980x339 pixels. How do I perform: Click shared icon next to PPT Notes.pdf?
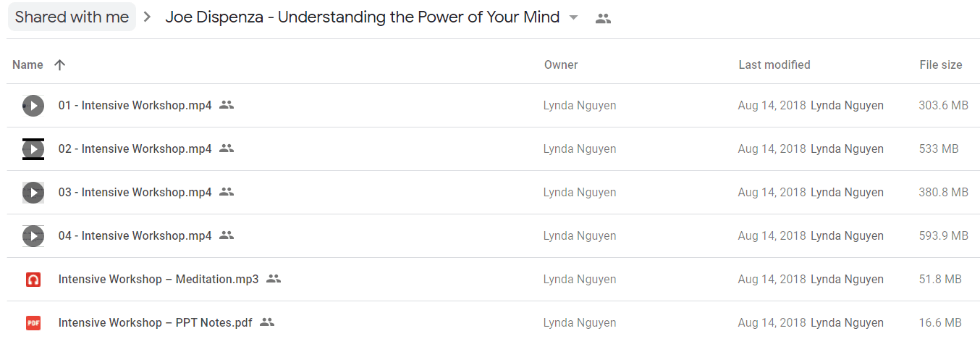(267, 322)
